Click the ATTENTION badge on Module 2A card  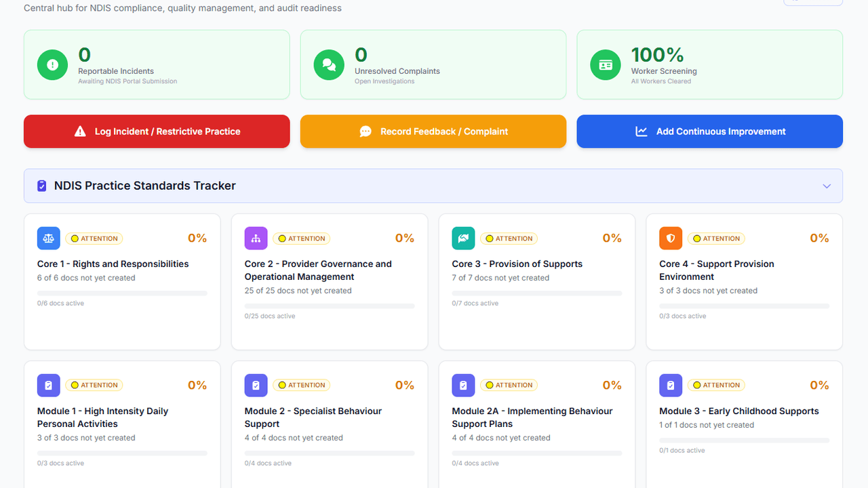[509, 385]
